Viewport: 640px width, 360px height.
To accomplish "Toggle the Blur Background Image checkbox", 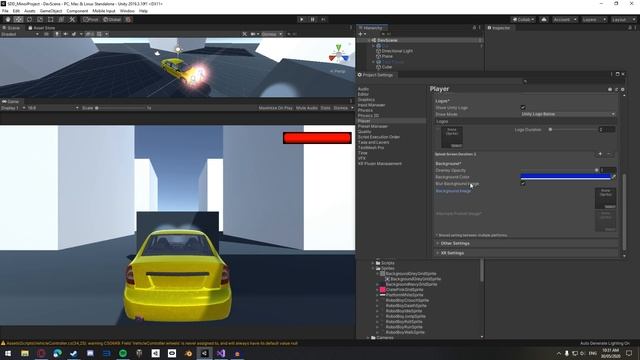I will click(x=523, y=184).
